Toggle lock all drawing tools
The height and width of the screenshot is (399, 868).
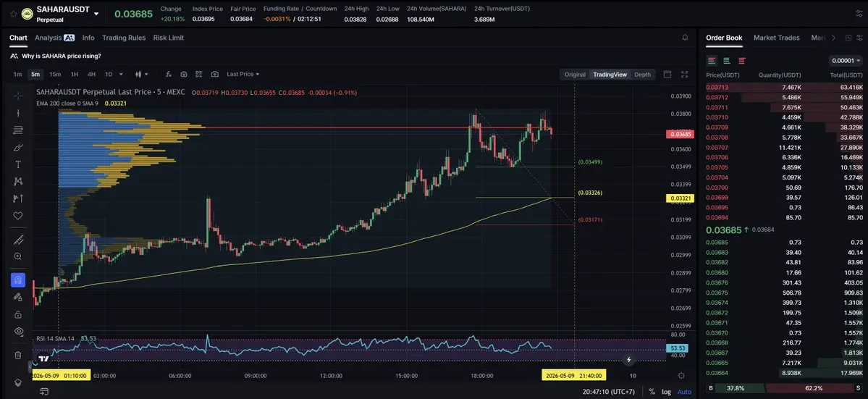pos(18,314)
